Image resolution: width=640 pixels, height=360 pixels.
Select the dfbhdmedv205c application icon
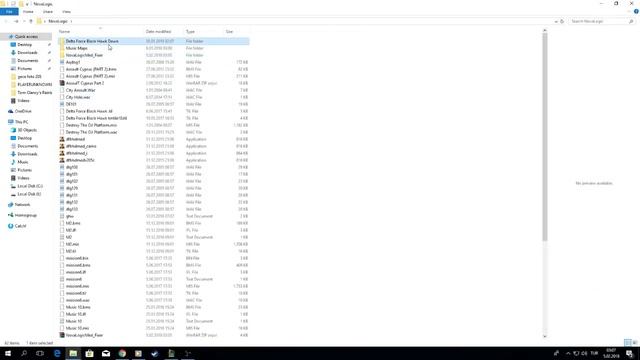pos(62,160)
